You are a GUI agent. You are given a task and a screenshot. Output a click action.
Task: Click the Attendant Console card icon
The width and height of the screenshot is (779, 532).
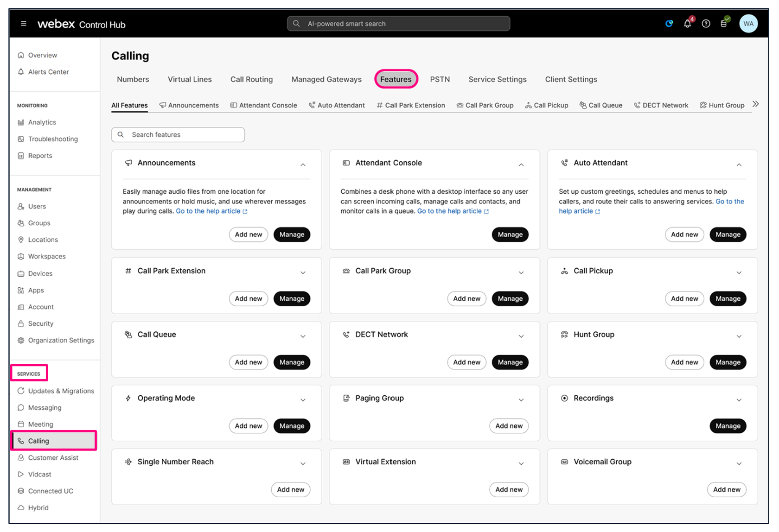pyautogui.click(x=346, y=163)
